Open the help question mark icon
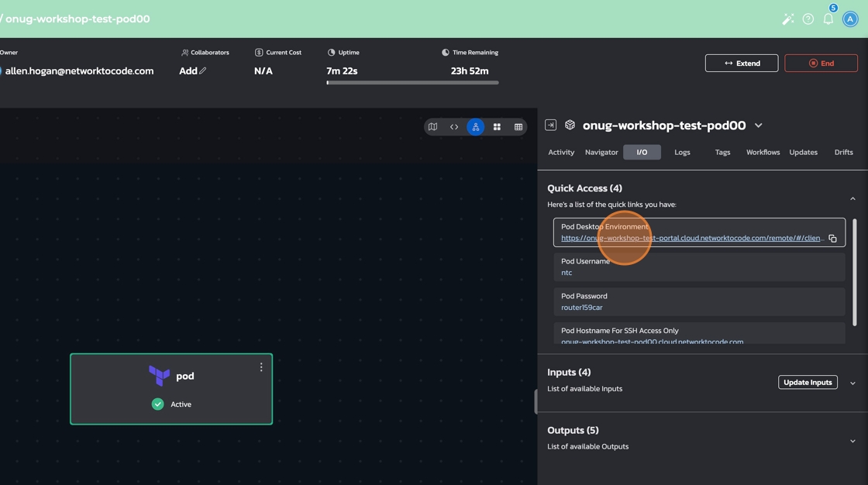Viewport: 868px width, 485px height. tap(808, 19)
